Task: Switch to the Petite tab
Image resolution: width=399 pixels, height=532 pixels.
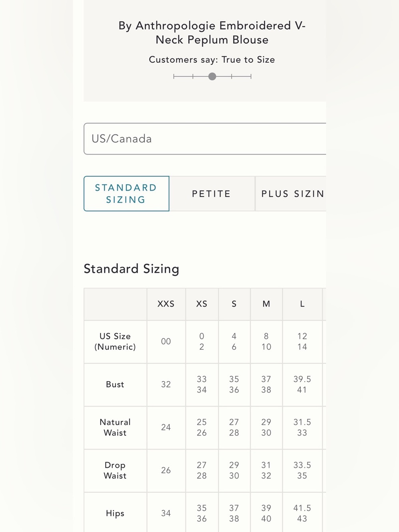Action: [x=212, y=194]
